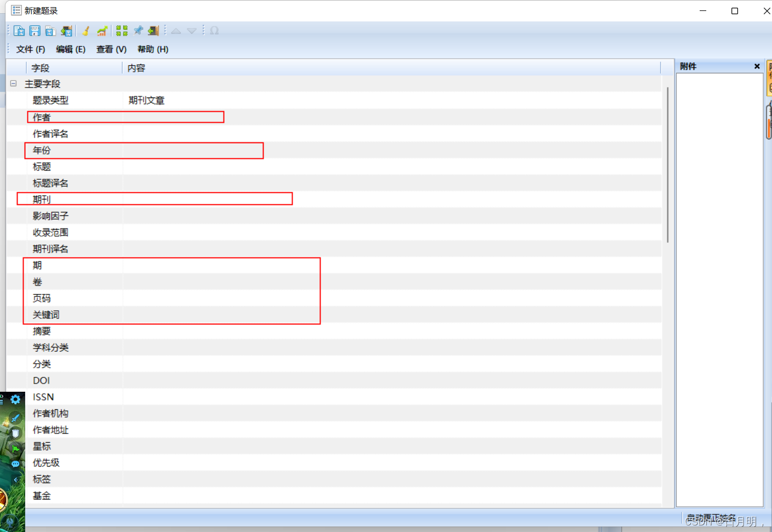
Task: Click the shield icon in game overlay
Action: tap(15, 433)
